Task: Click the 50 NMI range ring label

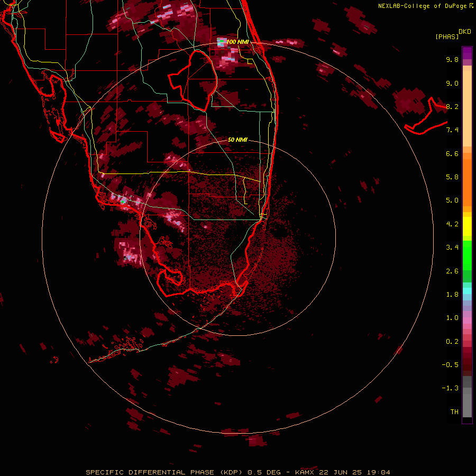Action: click(x=237, y=140)
